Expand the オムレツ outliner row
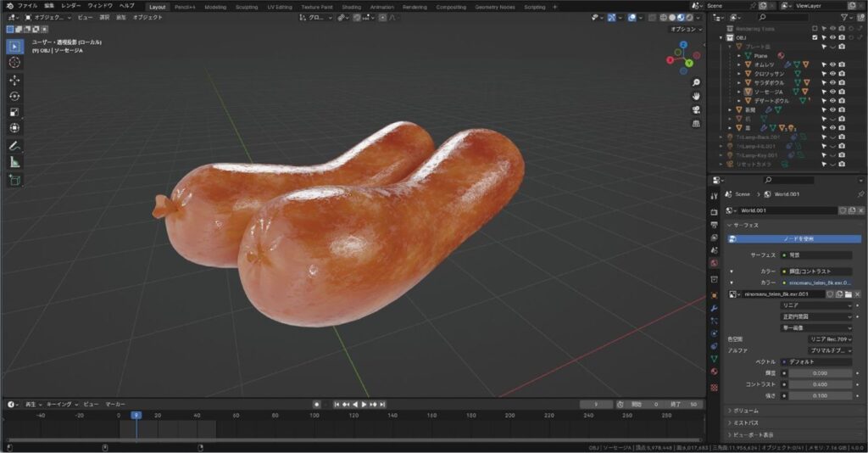 point(739,64)
